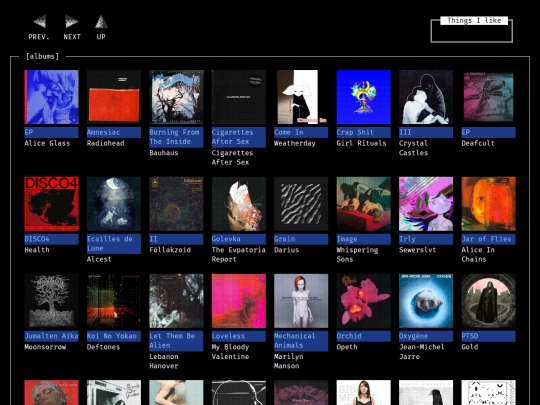Open the Oxygène album cover
The height and width of the screenshot is (405, 540).
pos(426,301)
